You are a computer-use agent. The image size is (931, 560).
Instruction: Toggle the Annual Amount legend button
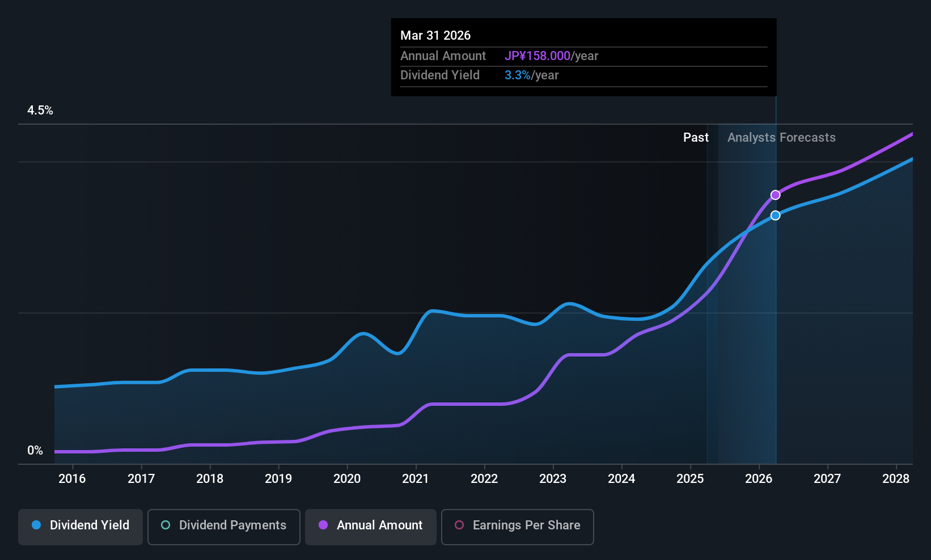[x=371, y=527]
